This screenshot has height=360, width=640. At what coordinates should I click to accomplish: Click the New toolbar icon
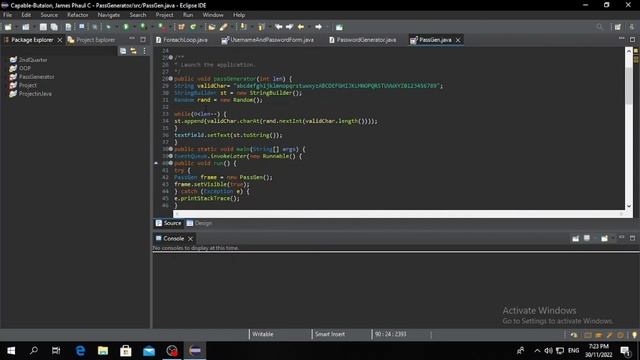point(8,27)
